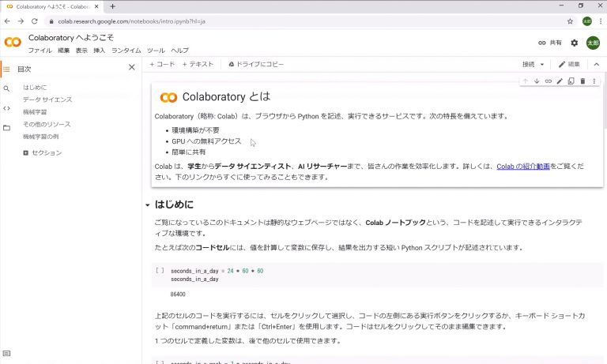Screen dimensions: 607x364
Task: Add a section with the セクション plus icon
Action: click(x=25, y=153)
